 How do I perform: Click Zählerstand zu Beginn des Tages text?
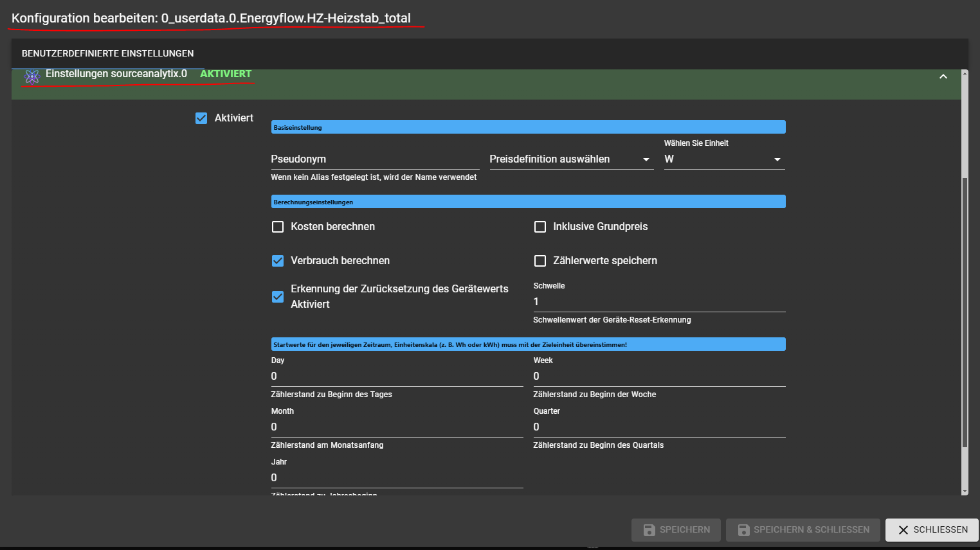click(x=331, y=395)
